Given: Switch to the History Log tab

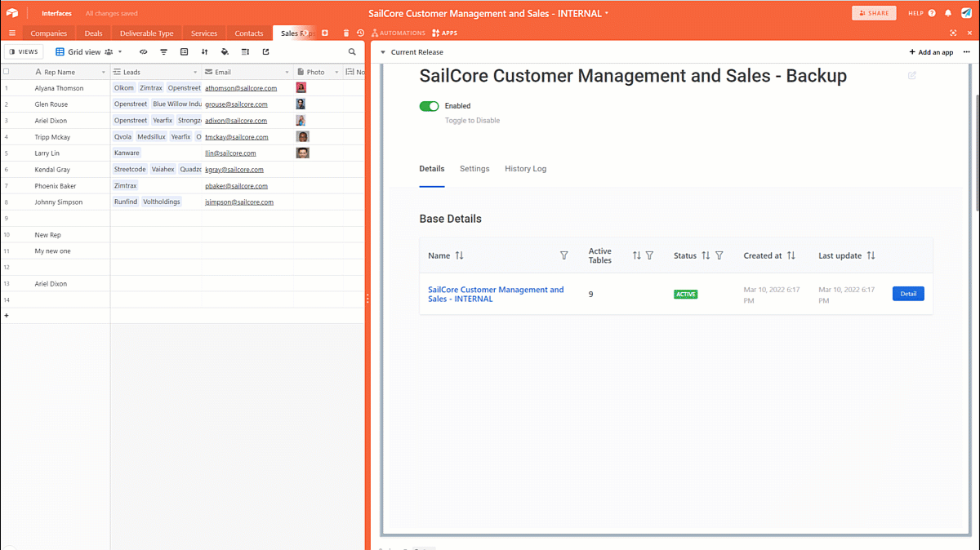Looking at the screenshot, I should point(525,169).
